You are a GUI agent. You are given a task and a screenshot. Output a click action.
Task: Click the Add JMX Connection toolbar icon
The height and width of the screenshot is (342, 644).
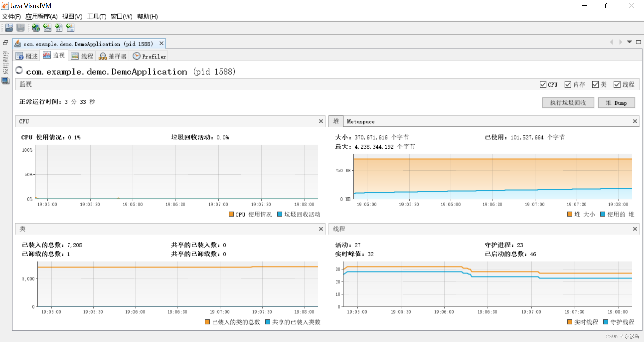[47, 28]
